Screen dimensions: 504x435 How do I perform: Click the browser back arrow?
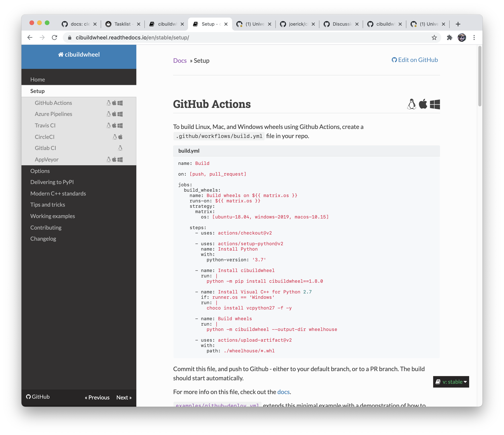pos(30,37)
